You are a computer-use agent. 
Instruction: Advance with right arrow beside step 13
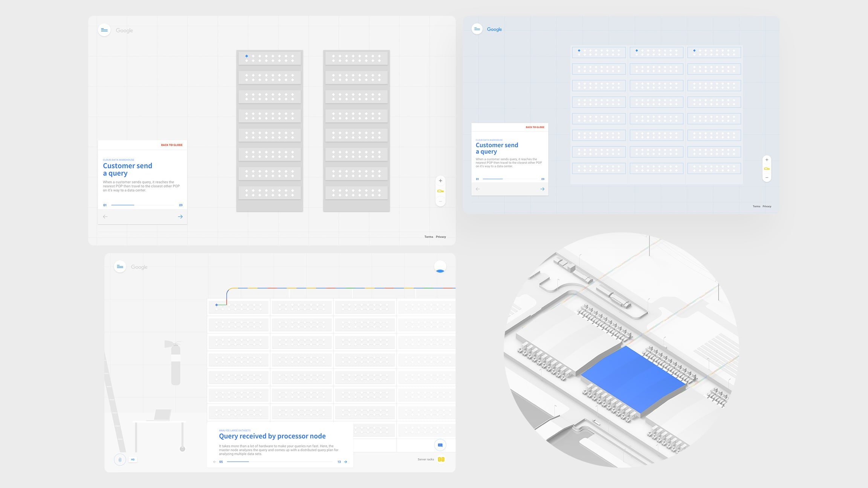point(345,462)
